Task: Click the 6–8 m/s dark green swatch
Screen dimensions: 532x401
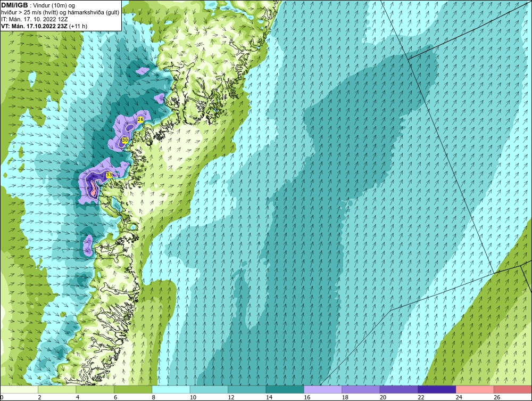Action: coord(133,389)
